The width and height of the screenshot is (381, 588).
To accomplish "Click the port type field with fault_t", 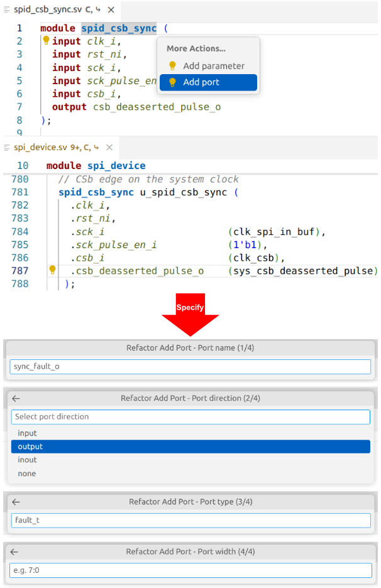I will (190, 520).
